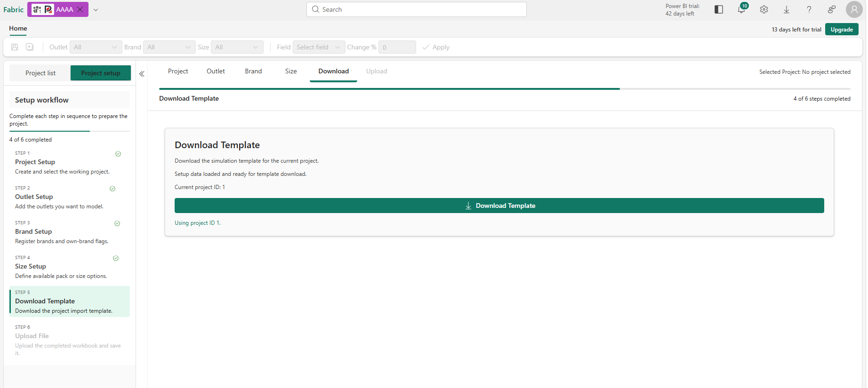
Task: Click the Step 4 completed check icon
Action: (116, 258)
